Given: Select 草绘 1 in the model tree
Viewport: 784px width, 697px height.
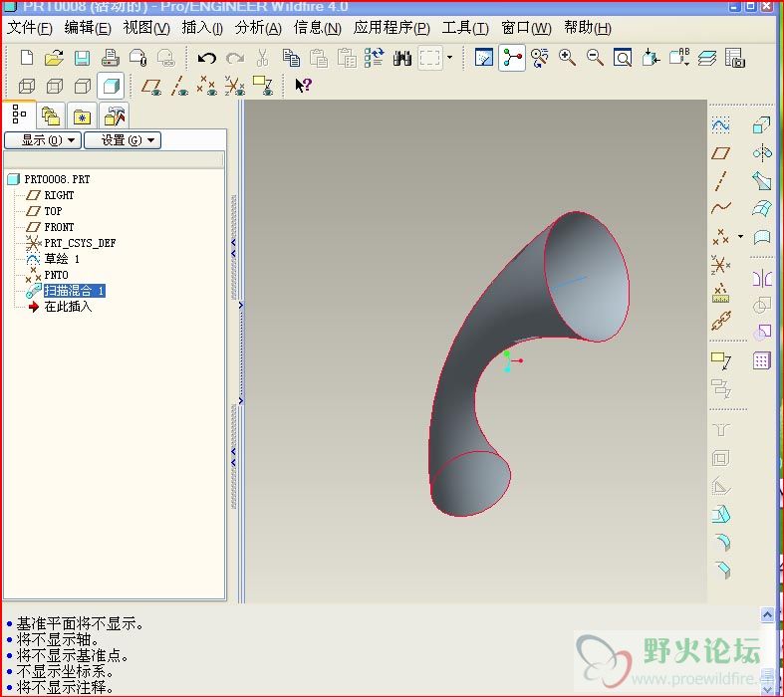Looking at the screenshot, I should pos(62,259).
